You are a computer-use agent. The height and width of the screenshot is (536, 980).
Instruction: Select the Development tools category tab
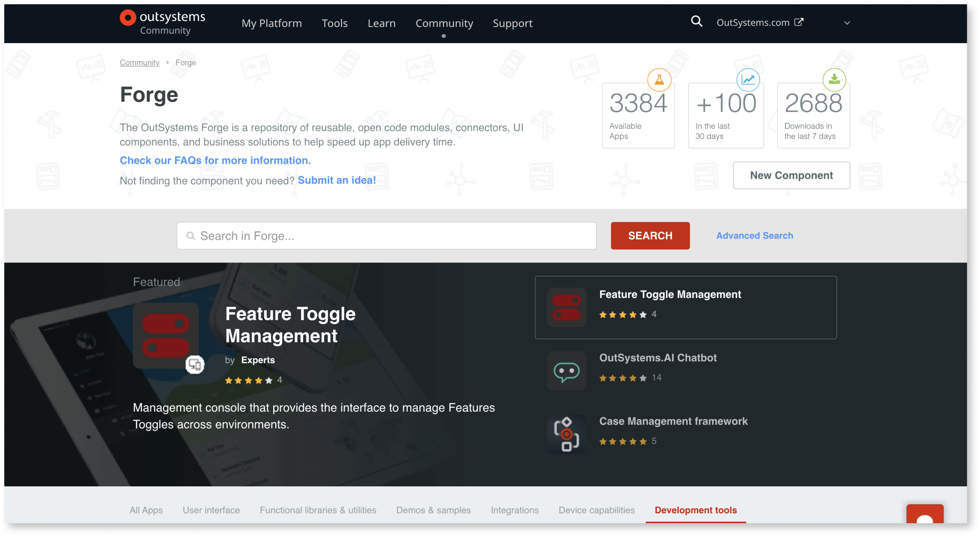696,510
